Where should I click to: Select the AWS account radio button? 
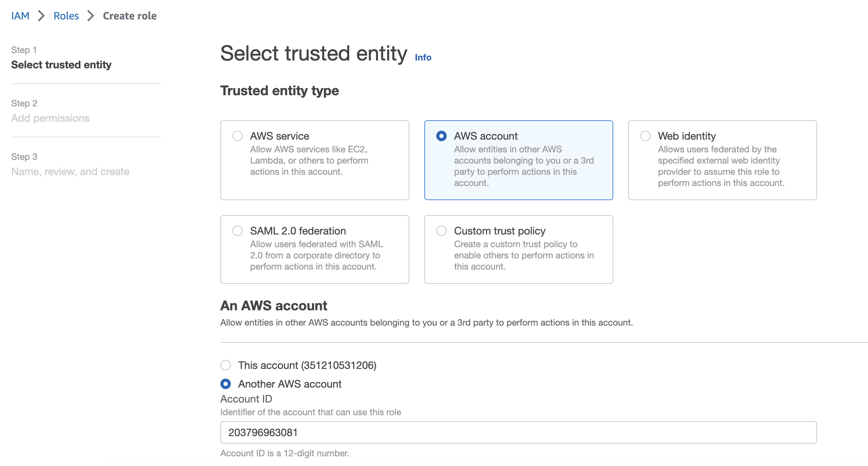point(441,136)
